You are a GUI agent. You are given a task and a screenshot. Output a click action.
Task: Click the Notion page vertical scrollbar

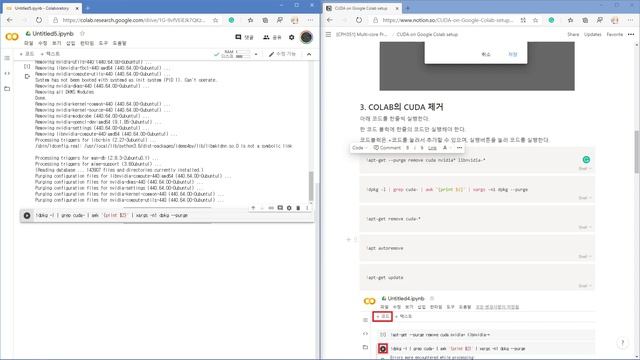(x=637, y=152)
